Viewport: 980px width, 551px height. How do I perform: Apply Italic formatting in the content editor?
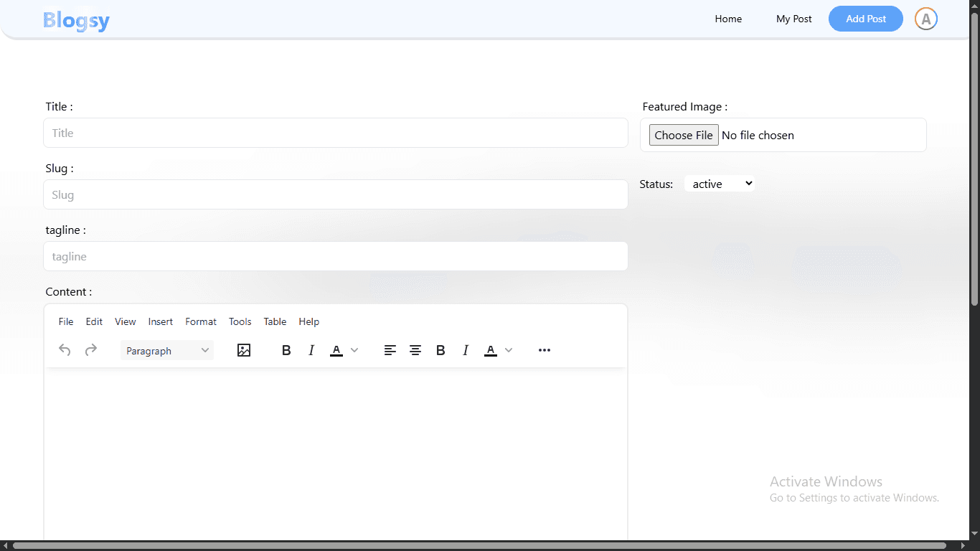[311, 350]
